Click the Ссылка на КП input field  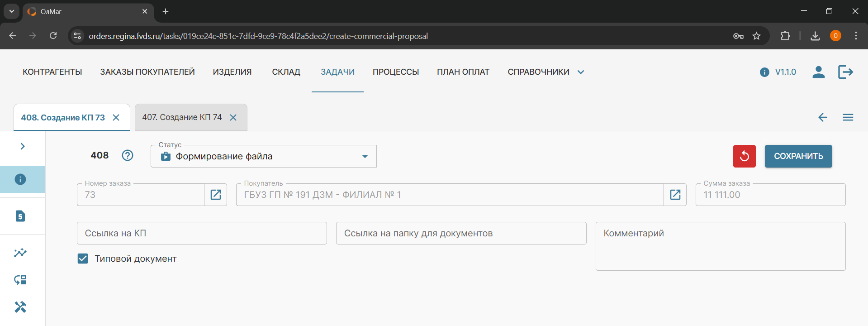pos(202,233)
